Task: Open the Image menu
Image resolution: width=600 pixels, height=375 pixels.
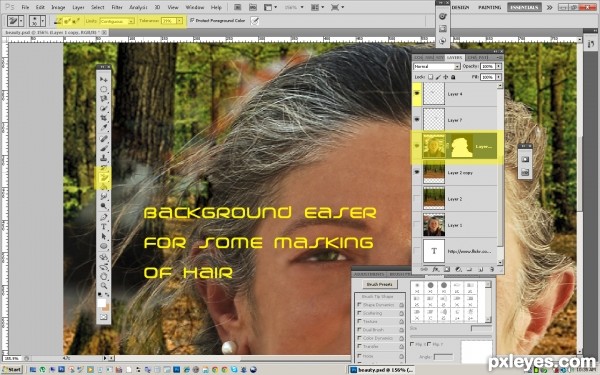Action: coord(58,7)
